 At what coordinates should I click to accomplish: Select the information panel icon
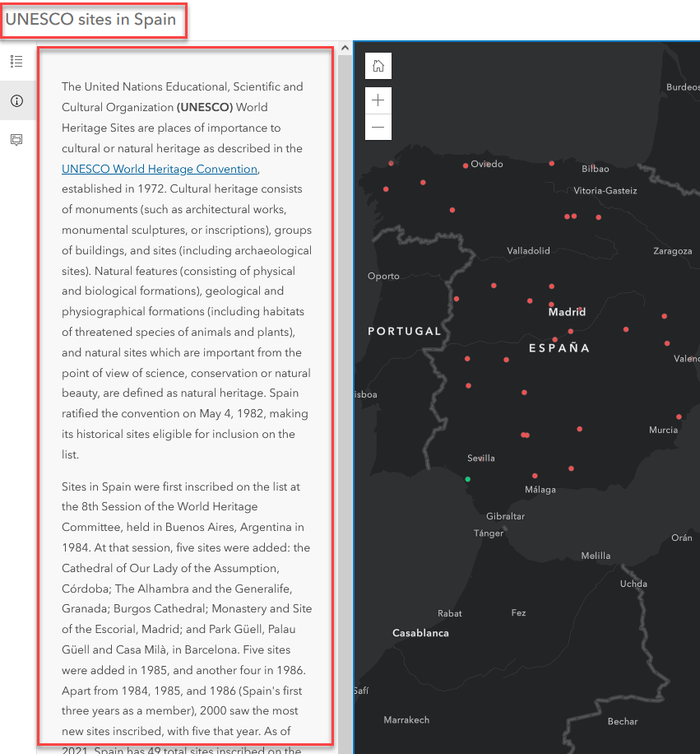tap(16, 100)
